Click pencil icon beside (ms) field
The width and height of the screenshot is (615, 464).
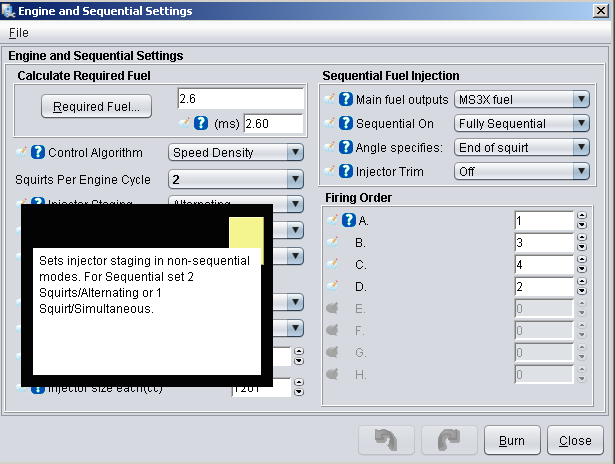point(184,122)
